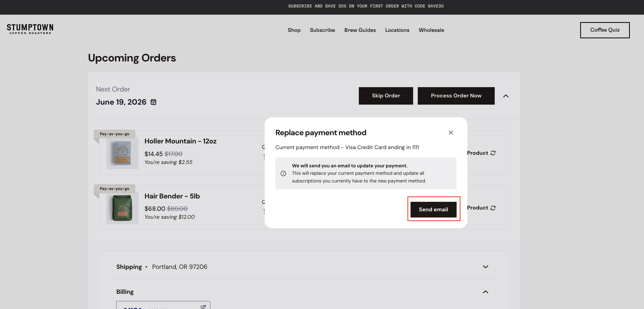644x309 pixels.
Task: Click the Pay-as-you-go tag on Hair Bender
Action: [x=115, y=189]
